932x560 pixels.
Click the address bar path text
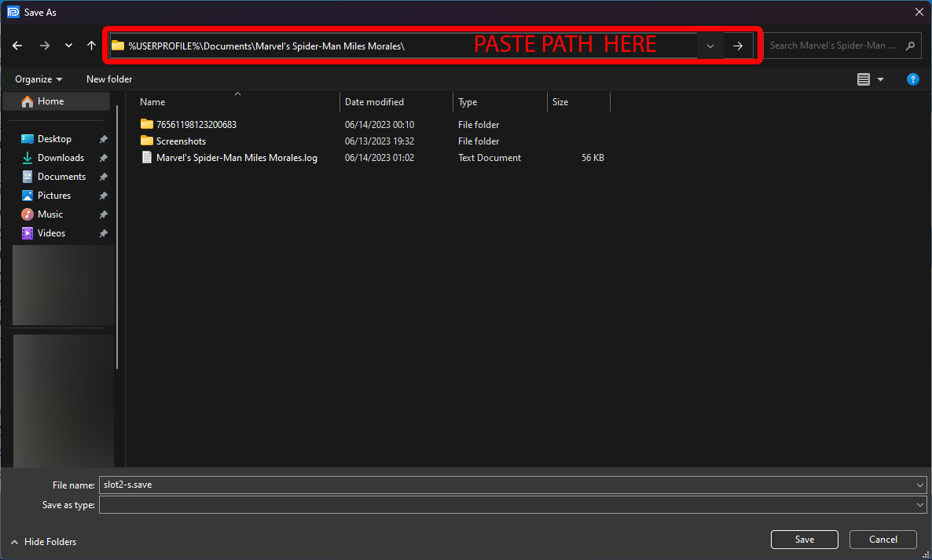click(x=266, y=46)
